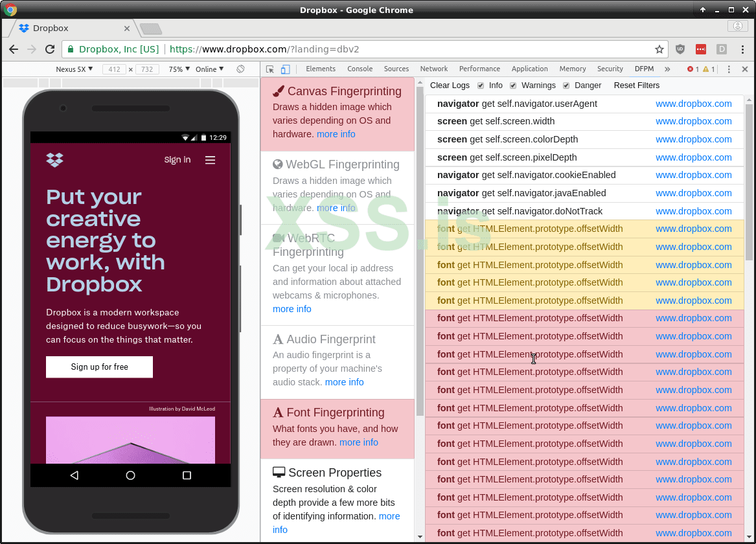Click Sign up for free button
The width and height of the screenshot is (756, 544).
coord(99,367)
